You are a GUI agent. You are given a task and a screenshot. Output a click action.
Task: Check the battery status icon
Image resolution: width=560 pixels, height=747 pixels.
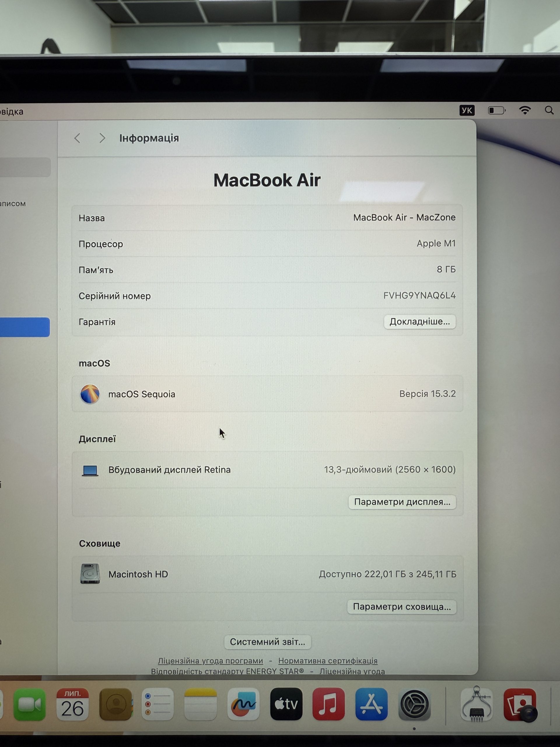coord(497,110)
